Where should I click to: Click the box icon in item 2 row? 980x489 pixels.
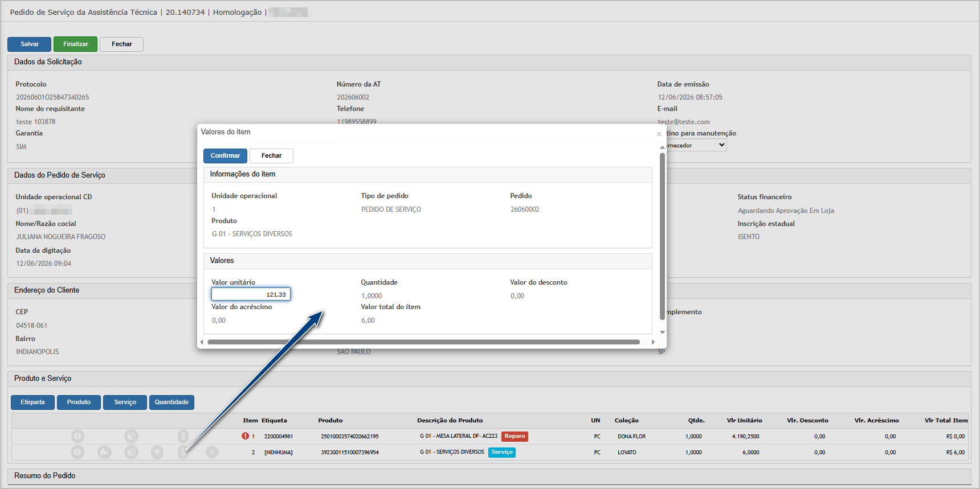pos(131,452)
